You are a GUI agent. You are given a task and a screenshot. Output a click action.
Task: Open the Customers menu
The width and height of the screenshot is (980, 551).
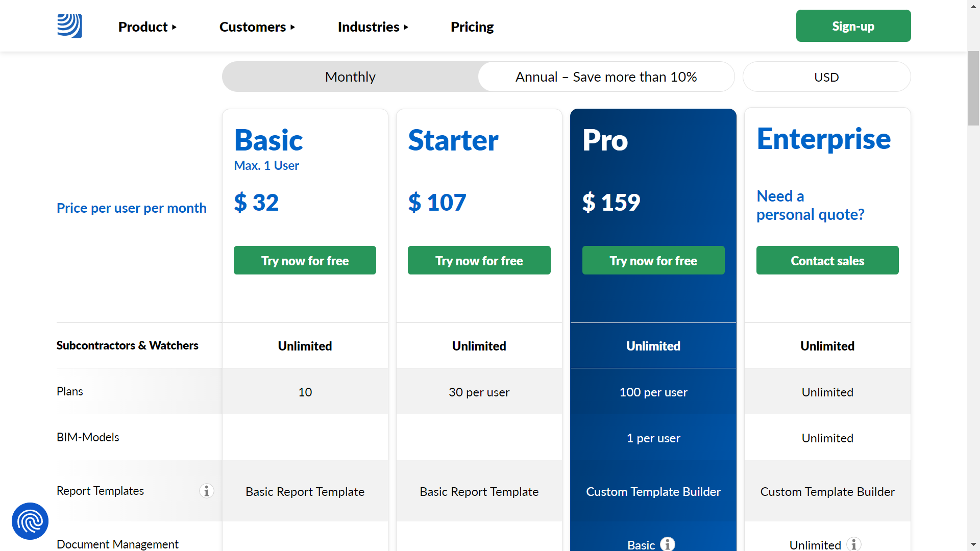(x=257, y=26)
